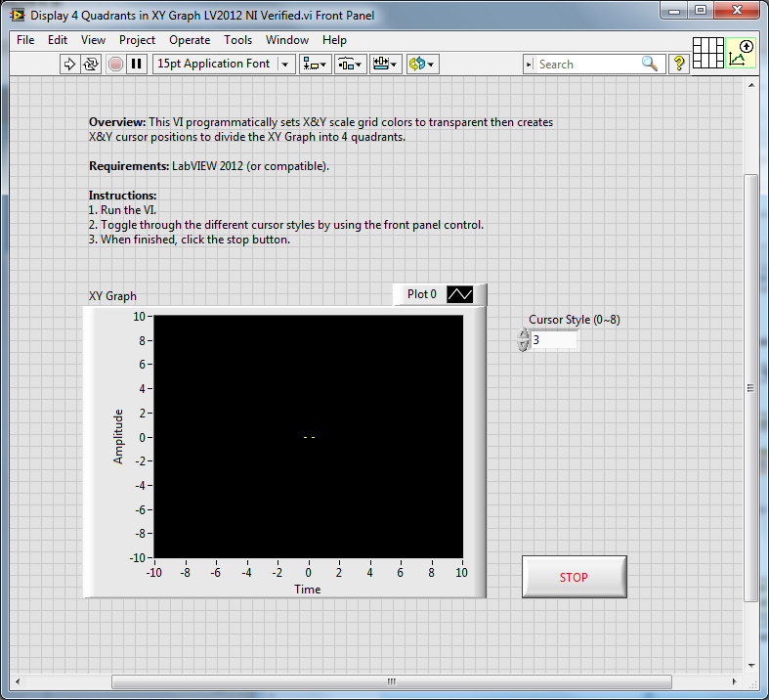The image size is (769, 700).
Task: Click the scroll right arrow
Action: click(x=734, y=681)
